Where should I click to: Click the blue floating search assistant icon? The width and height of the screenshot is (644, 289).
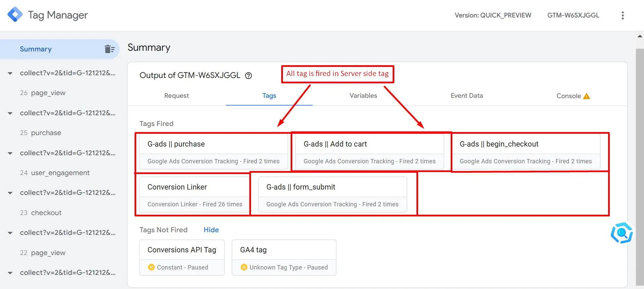pyautogui.click(x=622, y=233)
